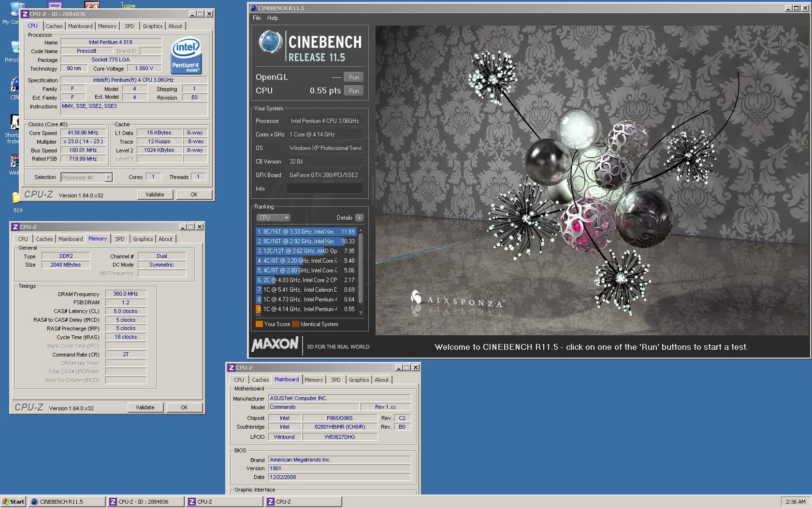This screenshot has width=812, height=508.
Task: Click the brown Identical System legend swatch
Action: [x=295, y=324]
